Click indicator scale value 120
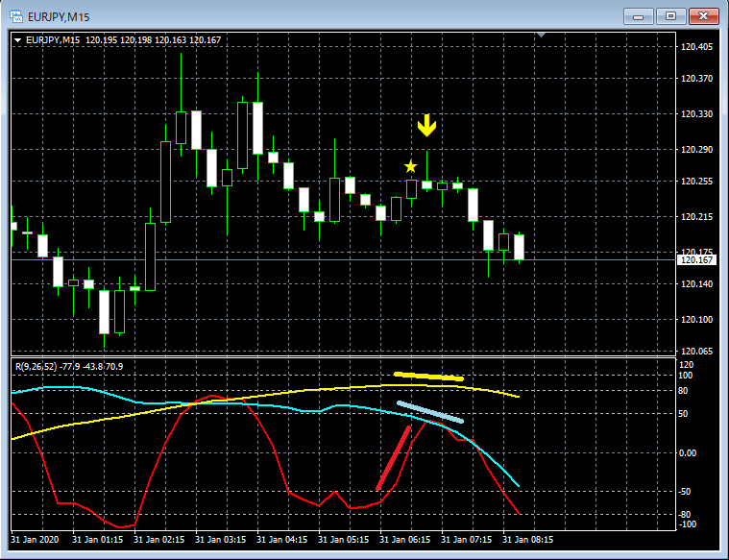 point(686,365)
